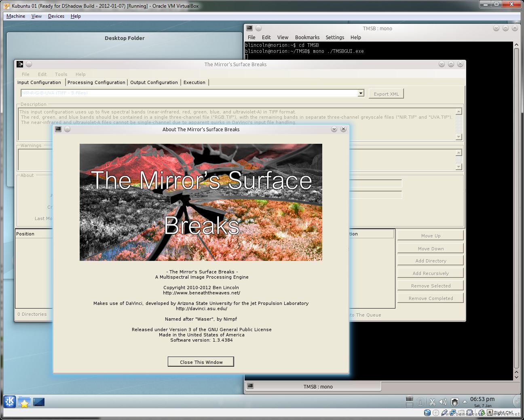Image resolution: width=524 pixels, height=420 pixels.
Task: Click Add Recursively button
Action: [x=431, y=273]
